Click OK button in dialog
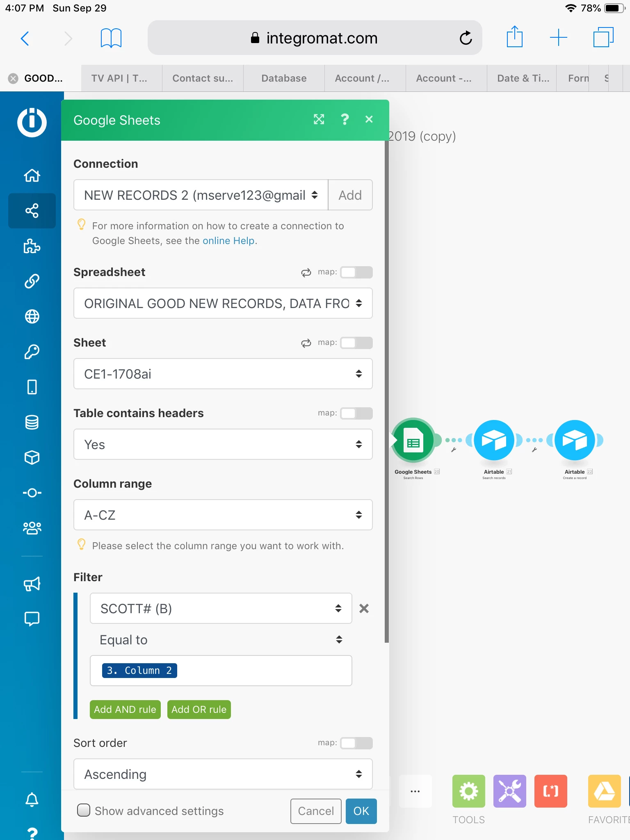The height and width of the screenshot is (840, 630). [x=361, y=811]
